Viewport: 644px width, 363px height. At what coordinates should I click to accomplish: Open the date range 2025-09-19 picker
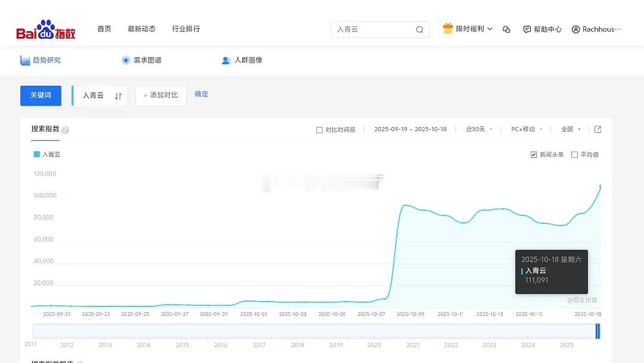pos(410,129)
